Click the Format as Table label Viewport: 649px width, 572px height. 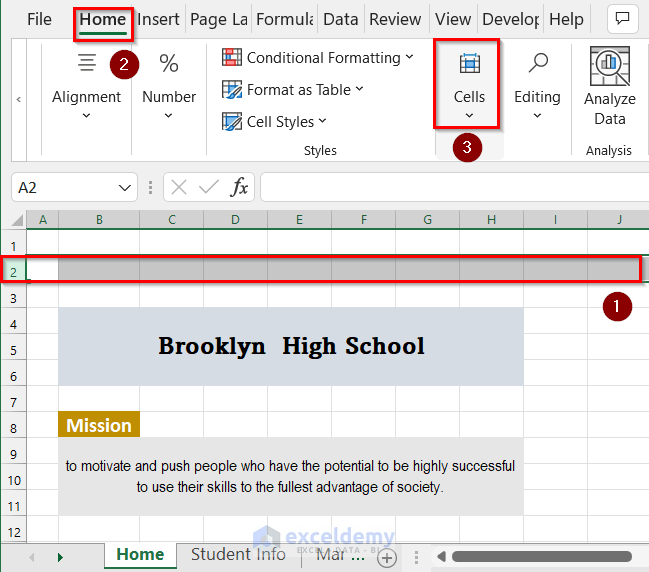299,90
